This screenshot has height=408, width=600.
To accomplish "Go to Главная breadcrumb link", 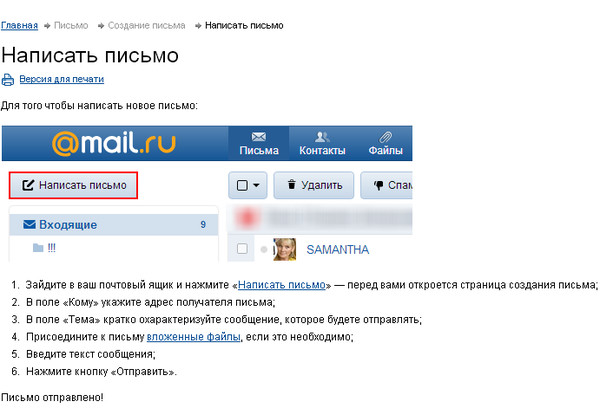I will (x=20, y=25).
